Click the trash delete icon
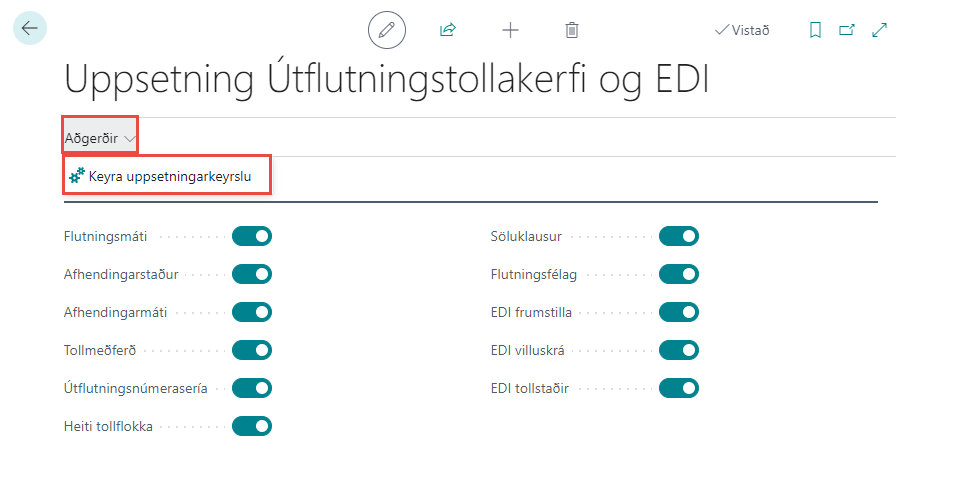 (571, 30)
